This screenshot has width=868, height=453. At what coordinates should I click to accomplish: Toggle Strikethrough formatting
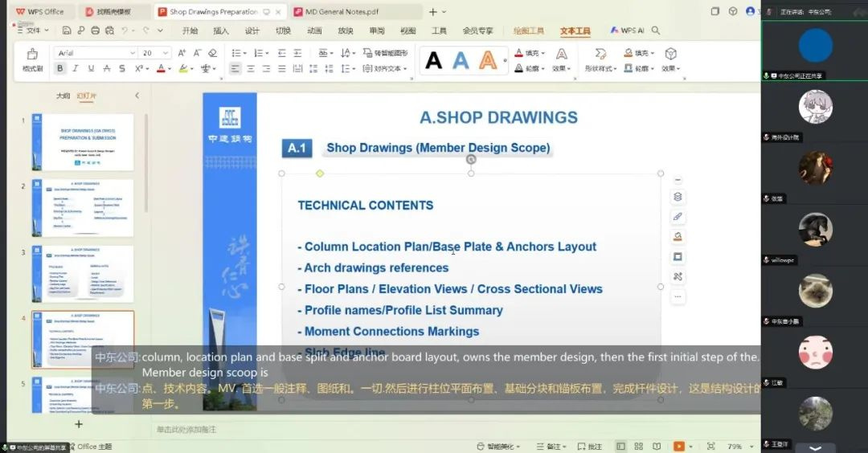pos(107,68)
